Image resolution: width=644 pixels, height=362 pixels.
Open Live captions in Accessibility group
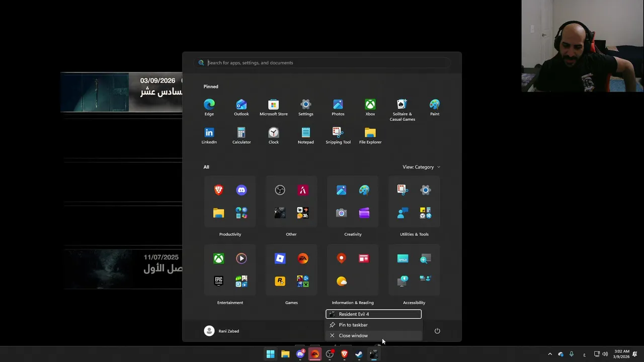pos(403,258)
